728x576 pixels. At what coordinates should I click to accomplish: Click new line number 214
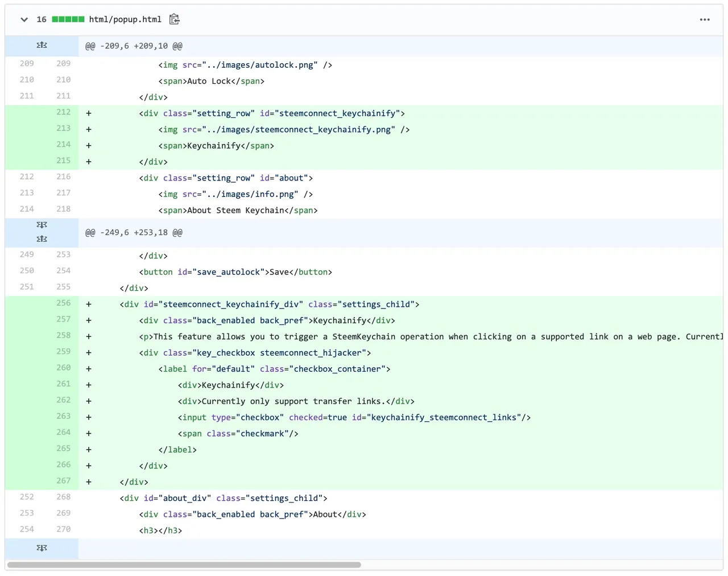64,144
